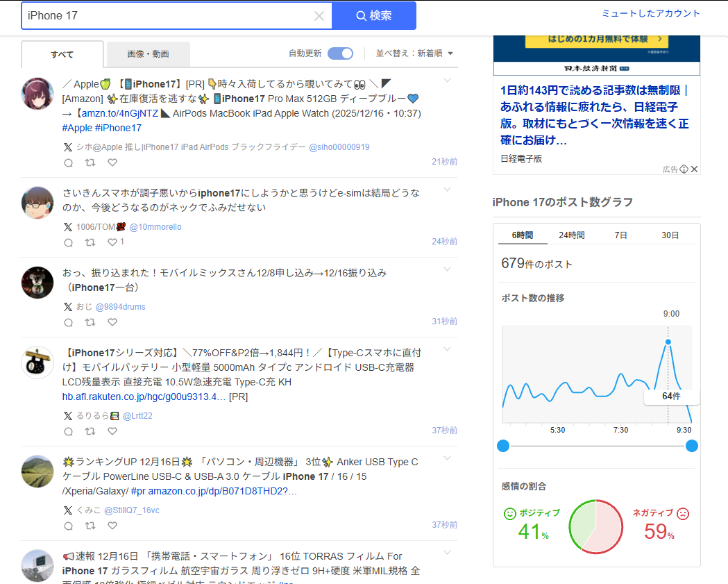Toggle the ポジティブ sentiment indicator

(510, 514)
